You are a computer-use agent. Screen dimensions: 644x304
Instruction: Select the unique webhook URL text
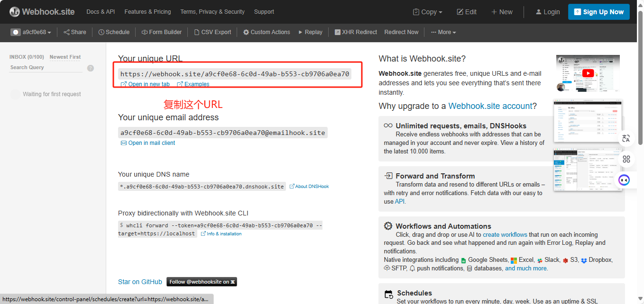point(235,74)
